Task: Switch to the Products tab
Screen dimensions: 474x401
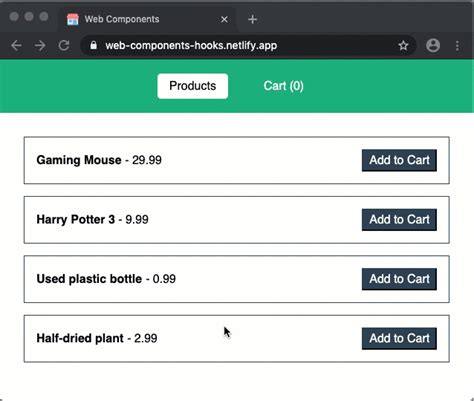Action: 193,86
